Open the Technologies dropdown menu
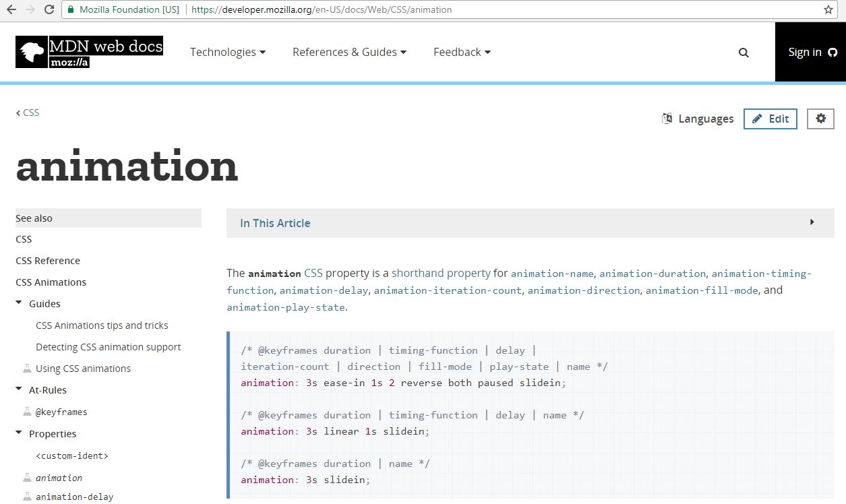Screen dimensions: 846x504 pos(227,52)
